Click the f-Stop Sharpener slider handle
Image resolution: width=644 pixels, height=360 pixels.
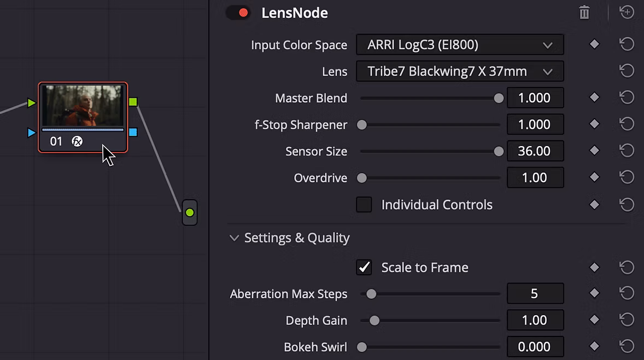(x=362, y=125)
